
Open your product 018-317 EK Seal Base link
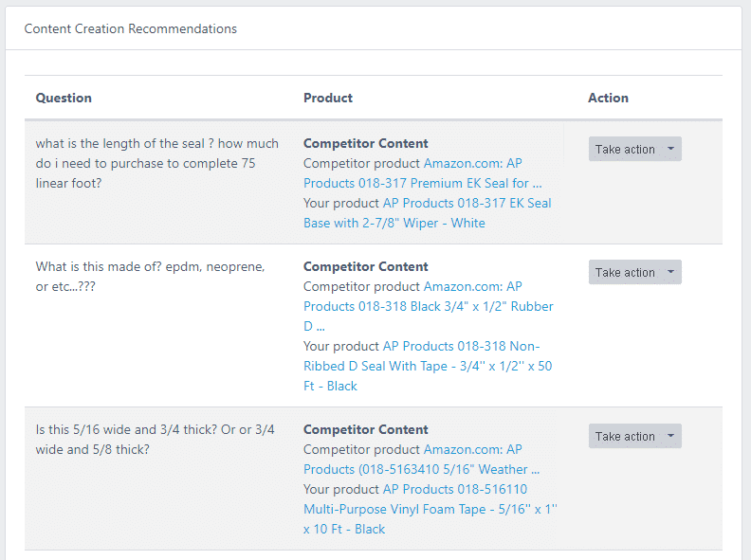click(467, 213)
